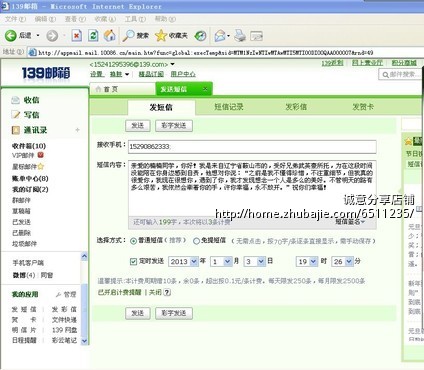Image resolution: width=424 pixels, height=370 pixels.
Task: Switch to the 发贺卡 tab
Action: tap(363, 107)
